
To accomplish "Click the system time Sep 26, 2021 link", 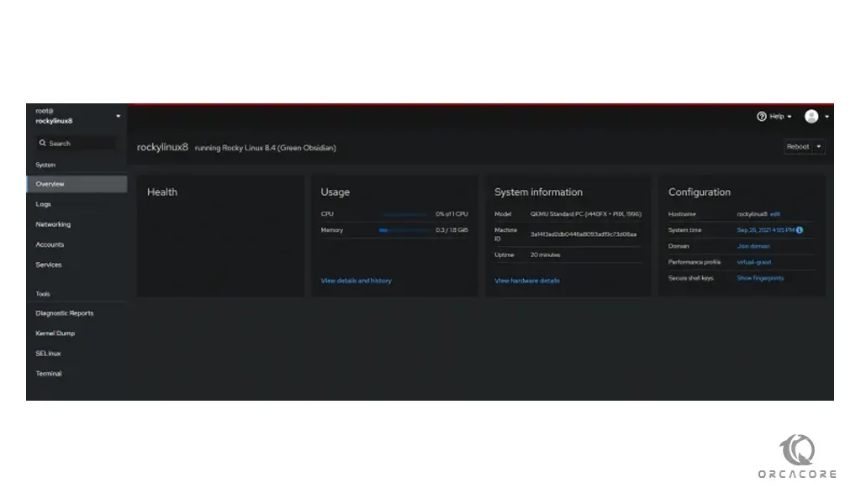I will pyautogui.click(x=765, y=230).
